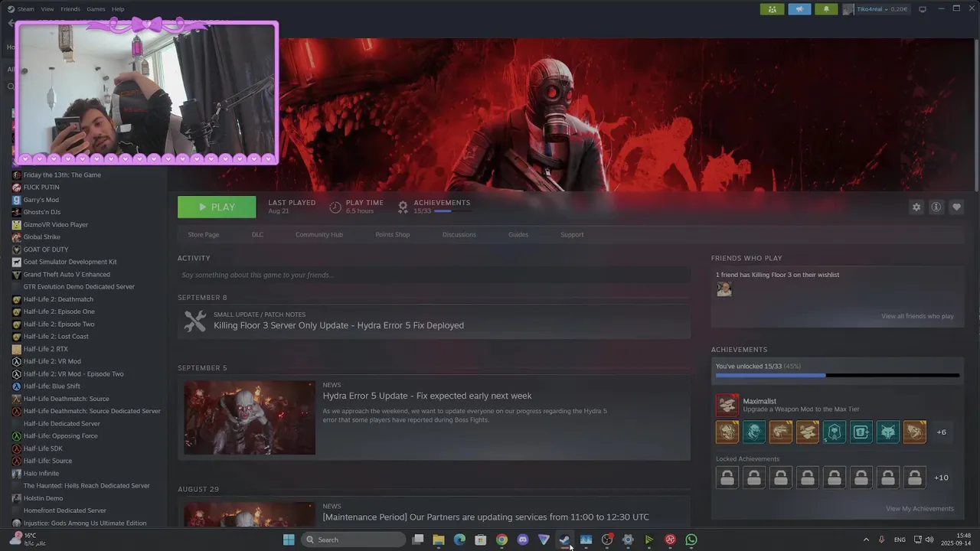Open the Maximalist achievement icon

(727, 405)
